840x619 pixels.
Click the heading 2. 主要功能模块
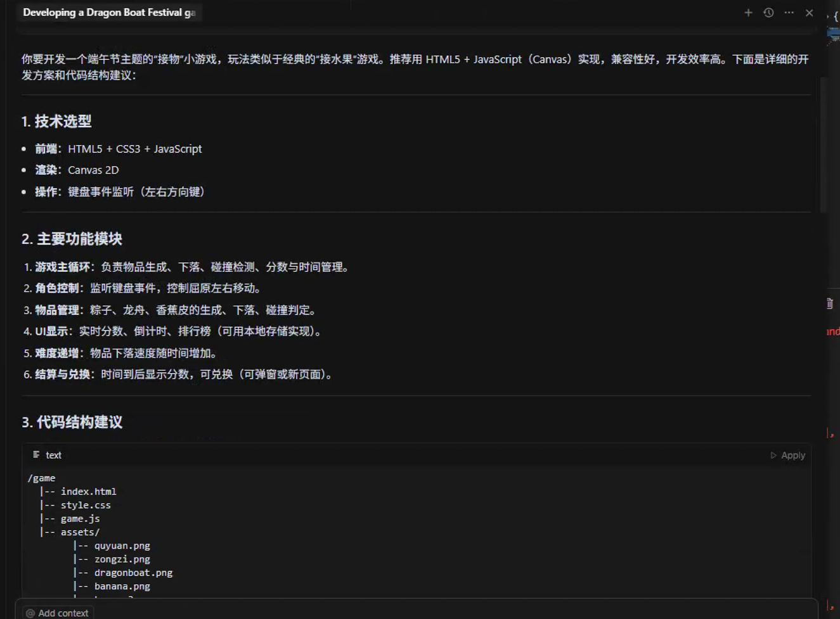point(72,239)
